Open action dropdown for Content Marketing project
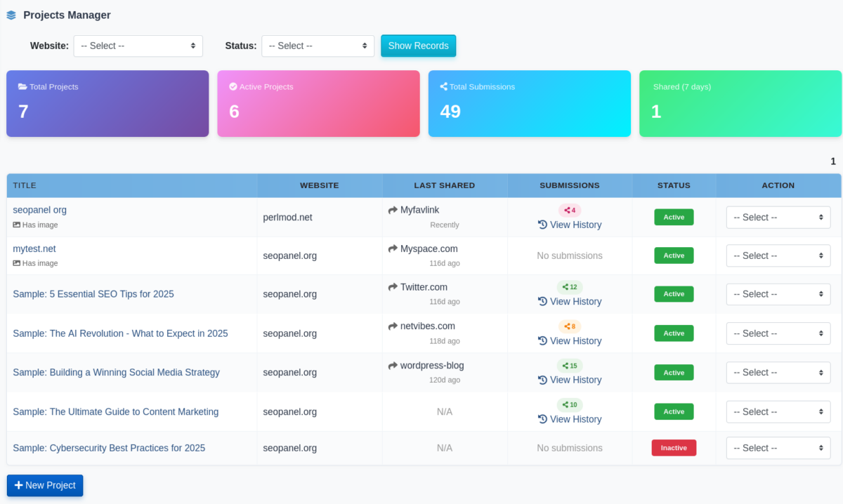Screen dimensions: 843x504 [778, 412]
